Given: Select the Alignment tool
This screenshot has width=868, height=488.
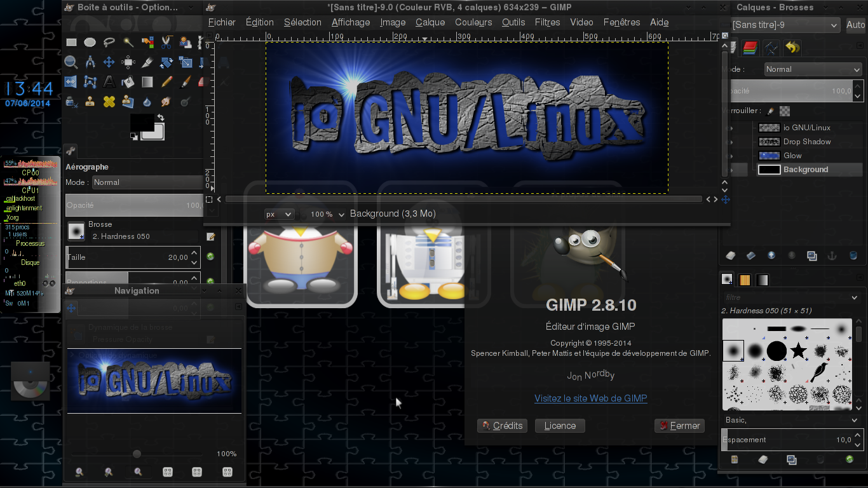Looking at the screenshot, I should [128, 62].
